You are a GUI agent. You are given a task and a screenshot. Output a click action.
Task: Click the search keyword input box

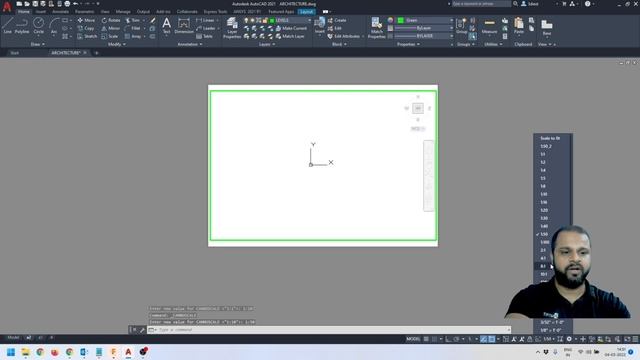coord(481,4)
